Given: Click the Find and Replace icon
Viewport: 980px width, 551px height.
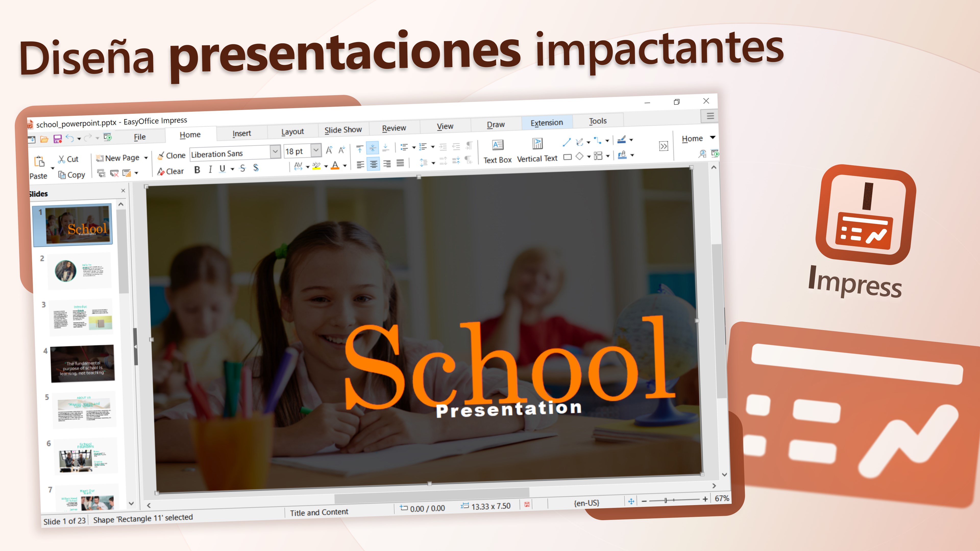Looking at the screenshot, I should point(702,154).
